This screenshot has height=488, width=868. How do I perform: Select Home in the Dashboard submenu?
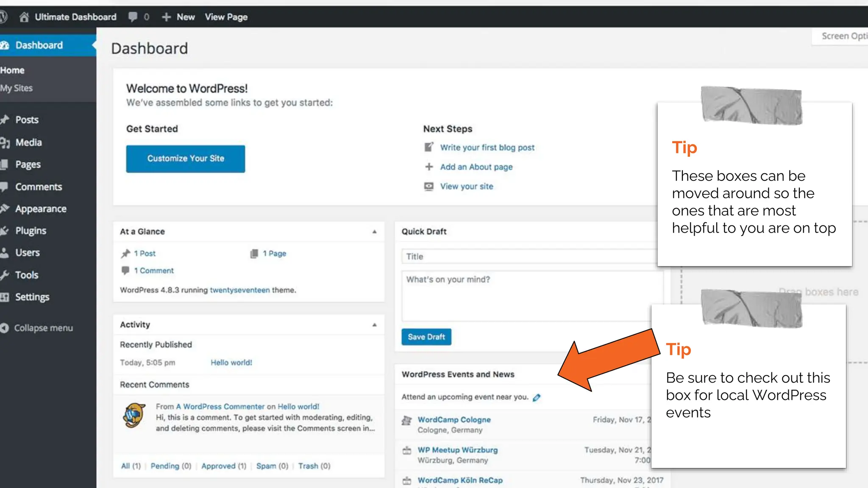12,70
